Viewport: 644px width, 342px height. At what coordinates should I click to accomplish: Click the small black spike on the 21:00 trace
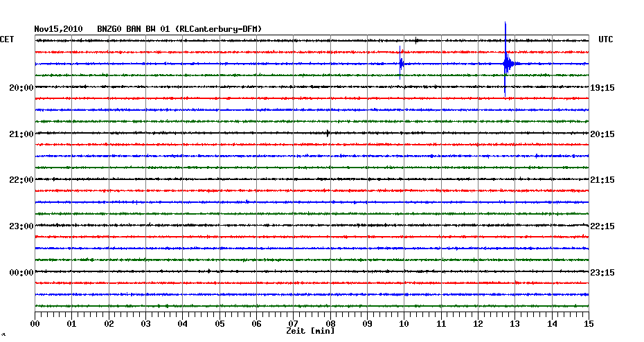pyautogui.click(x=328, y=133)
